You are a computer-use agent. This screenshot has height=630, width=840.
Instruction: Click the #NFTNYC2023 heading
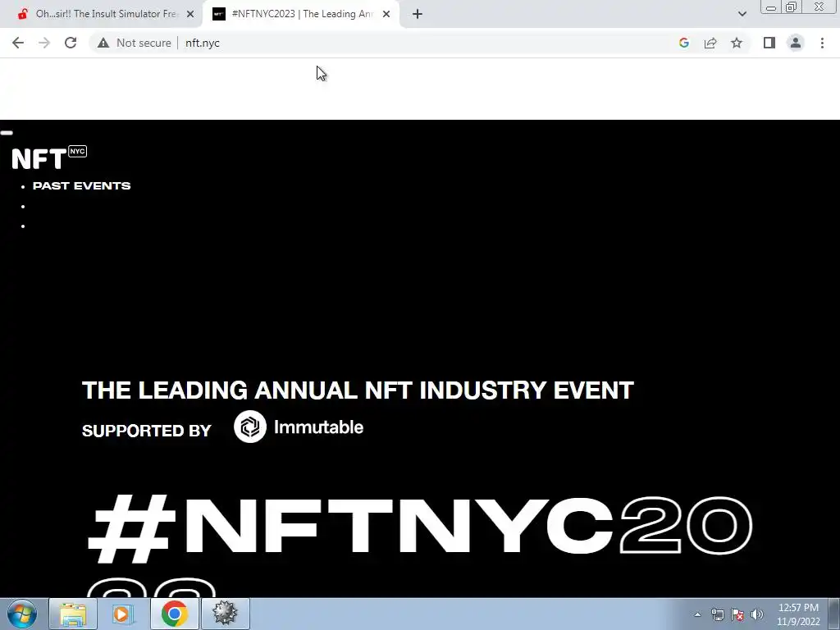421,544
